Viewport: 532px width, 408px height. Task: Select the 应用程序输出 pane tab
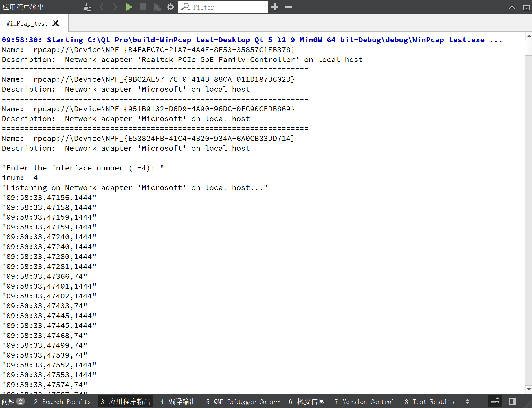(x=126, y=401)
